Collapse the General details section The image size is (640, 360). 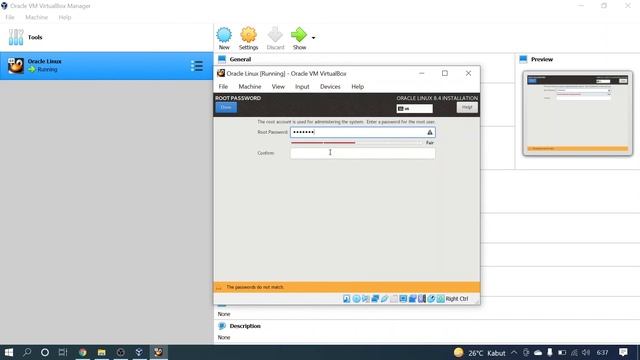tap(240, 60)
